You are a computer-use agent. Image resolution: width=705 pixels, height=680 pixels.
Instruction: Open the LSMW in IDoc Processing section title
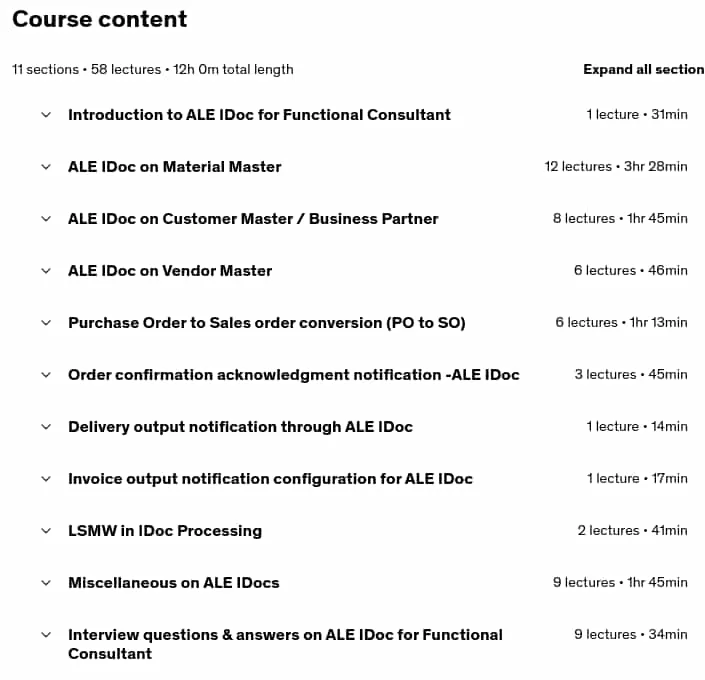[165, 531]
